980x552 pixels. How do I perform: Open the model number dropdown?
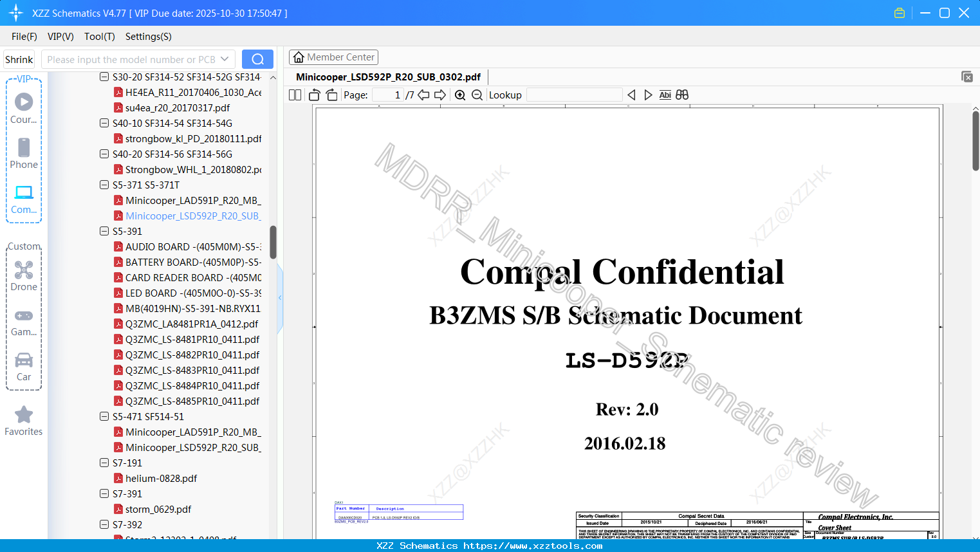226,59
